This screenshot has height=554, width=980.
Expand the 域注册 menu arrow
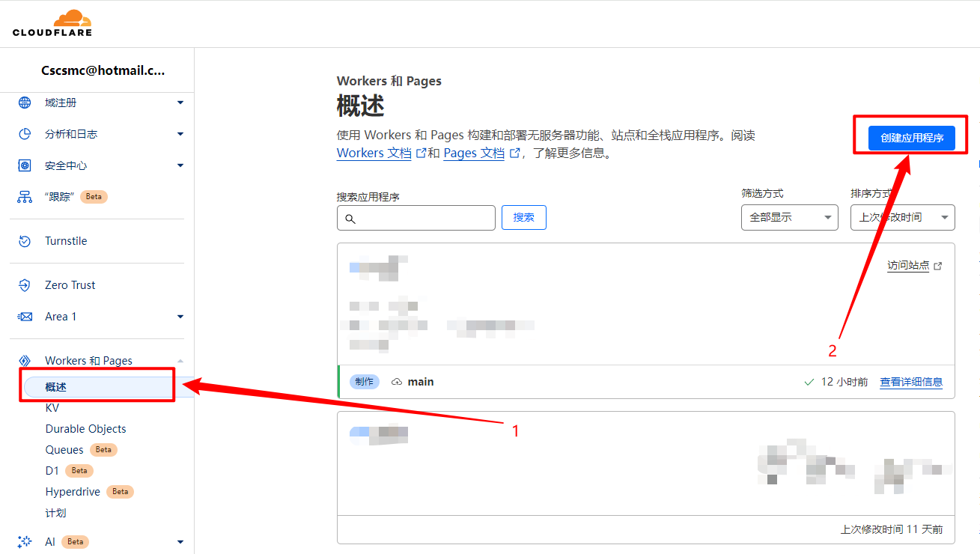coord(180,103)
